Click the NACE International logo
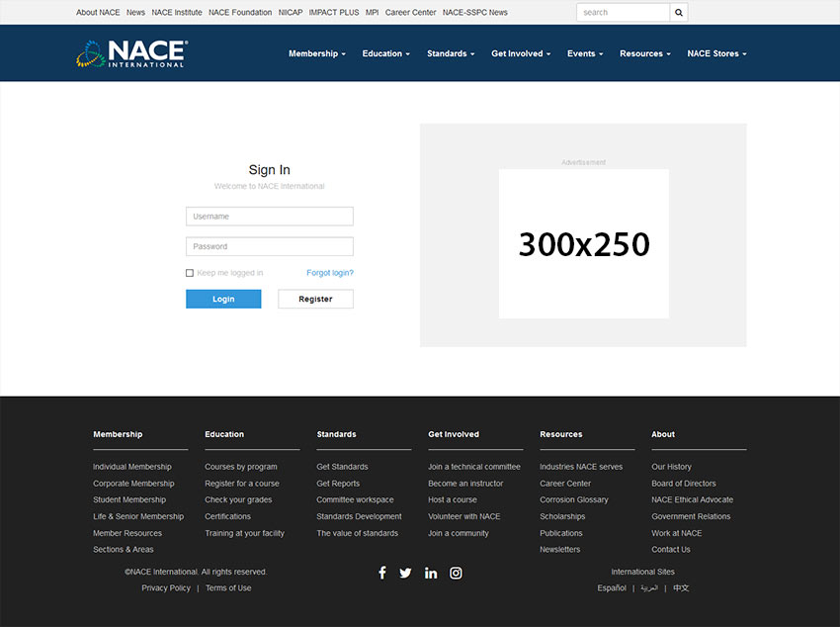The image size is (840, 627). pos(131,53)
